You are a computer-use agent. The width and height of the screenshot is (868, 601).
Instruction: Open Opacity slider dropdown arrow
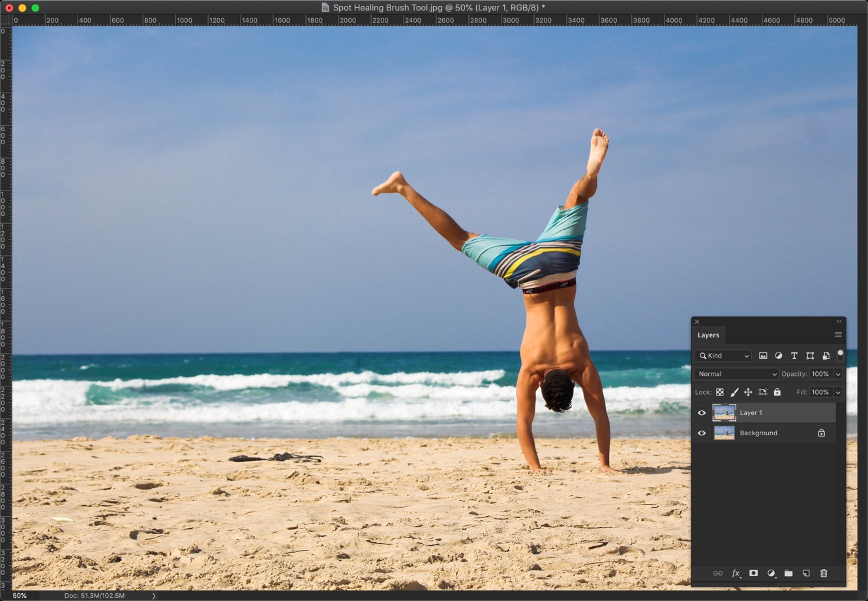pos(838,374)
